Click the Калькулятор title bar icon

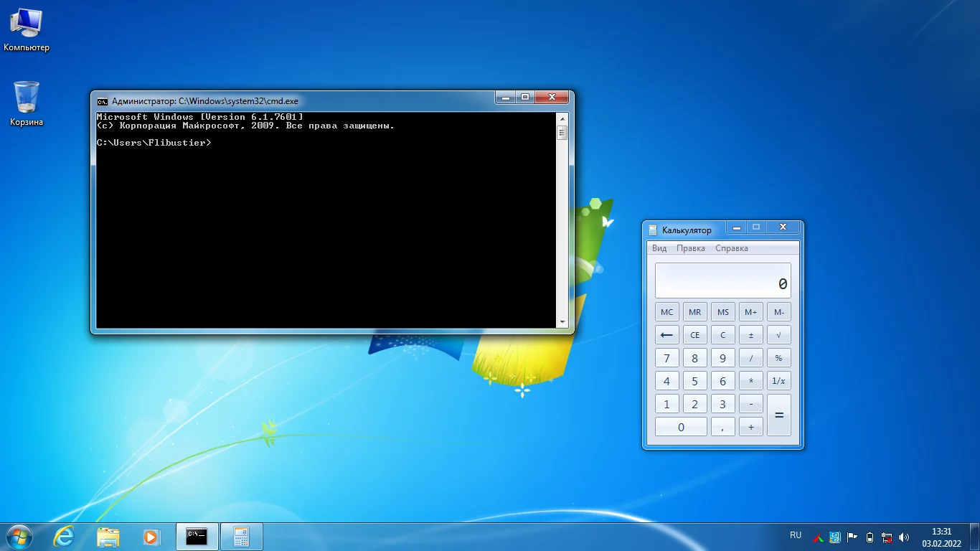[653, 230]
